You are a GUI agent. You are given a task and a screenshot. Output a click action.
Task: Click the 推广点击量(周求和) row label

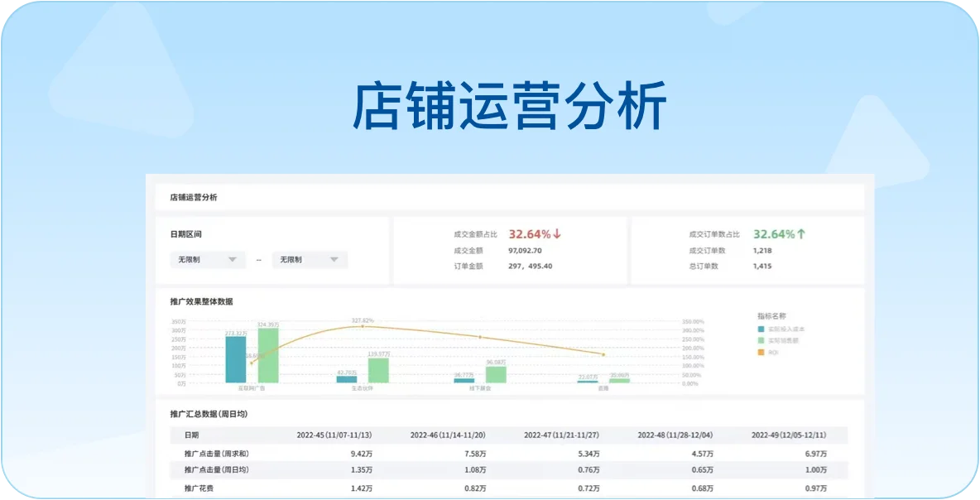click(216, 454)
